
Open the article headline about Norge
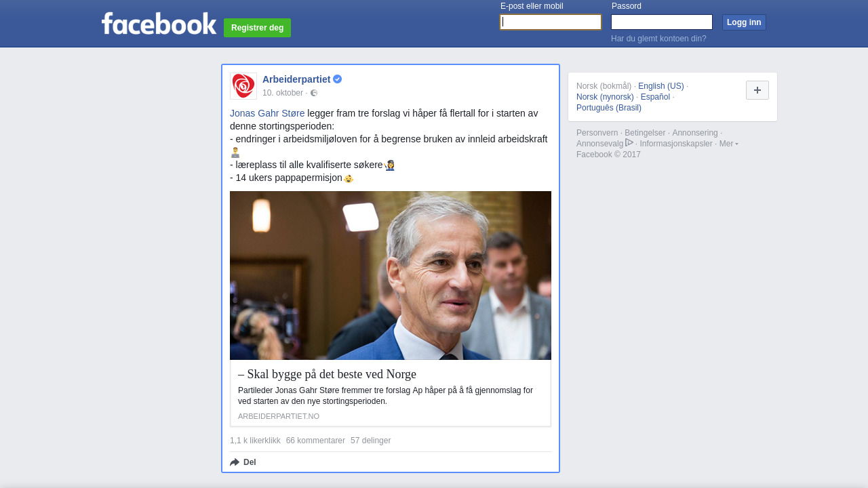pyautogui.click(x=327, y=374)
